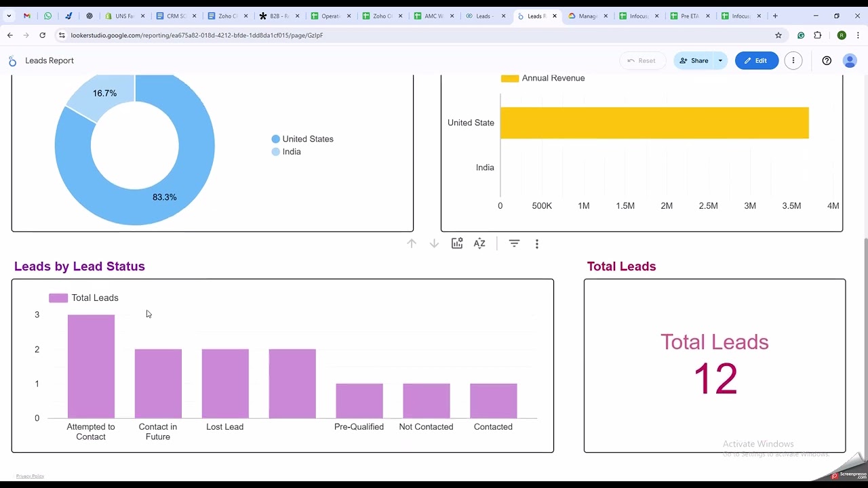Open the Grammarly extension icon
This screenshot has height=488, width=868.
(x=801, y=35)
